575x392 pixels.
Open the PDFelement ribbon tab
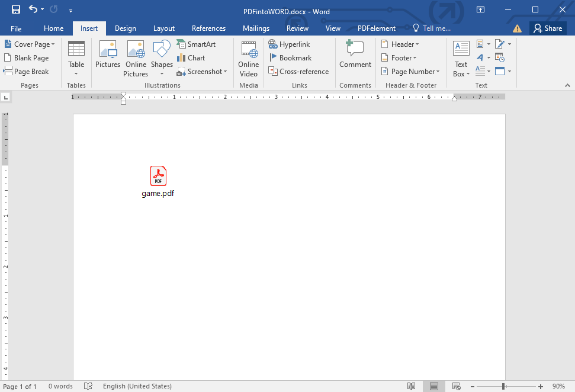pyautogui.click(x=376, y=28)
